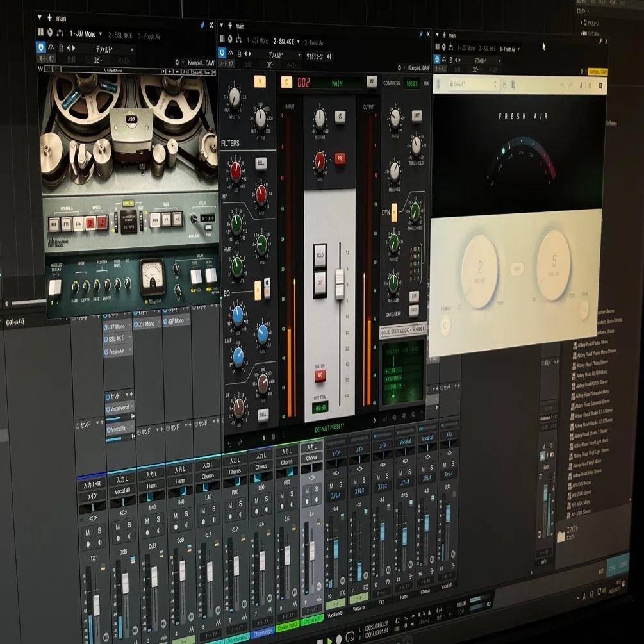Open Fresh Air Default preset selector
This screenshot has width=644, height=644.
click(x=473, y=84)
